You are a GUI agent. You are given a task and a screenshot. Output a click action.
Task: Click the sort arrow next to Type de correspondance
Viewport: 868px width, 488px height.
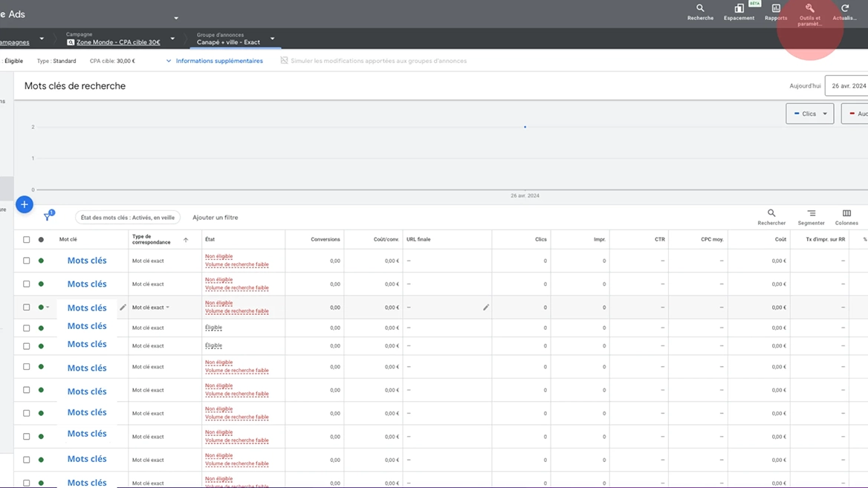click(x=186, y=240)
